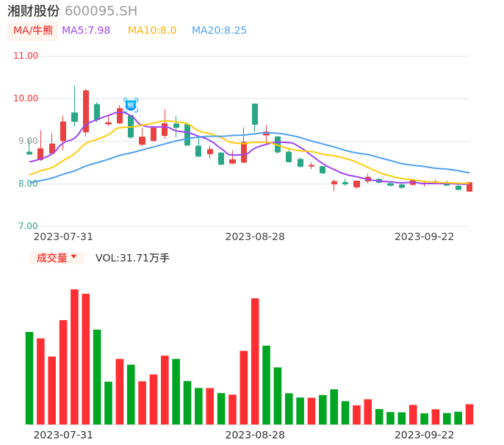
Task: Click the last red volume bar on the right
Action: pos(469,414)
